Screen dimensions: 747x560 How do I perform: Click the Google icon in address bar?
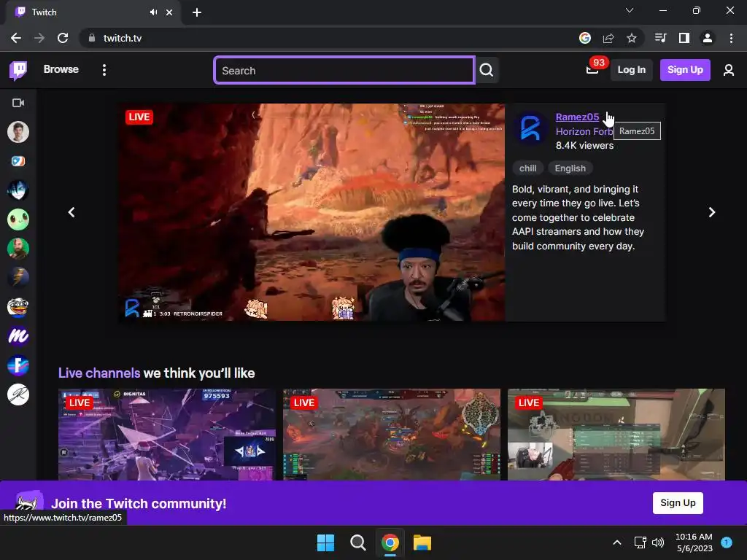(x=584, y=38)
